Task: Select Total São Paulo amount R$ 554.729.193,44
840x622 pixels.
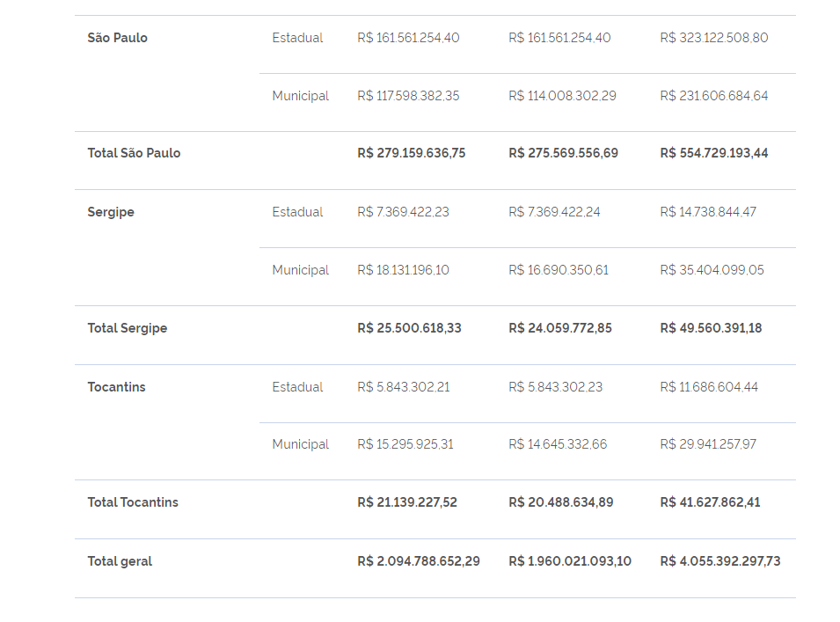Action: point(714,153)
